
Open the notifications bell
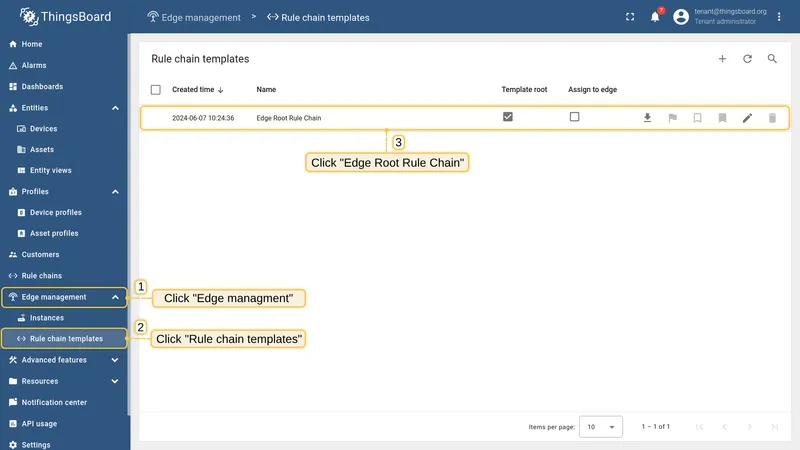[655, 17]
